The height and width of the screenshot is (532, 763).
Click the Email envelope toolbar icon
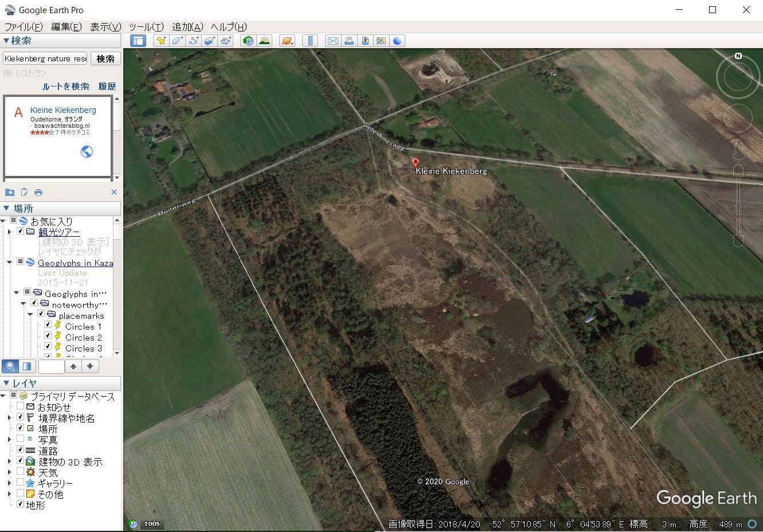(x=332, y=41)
